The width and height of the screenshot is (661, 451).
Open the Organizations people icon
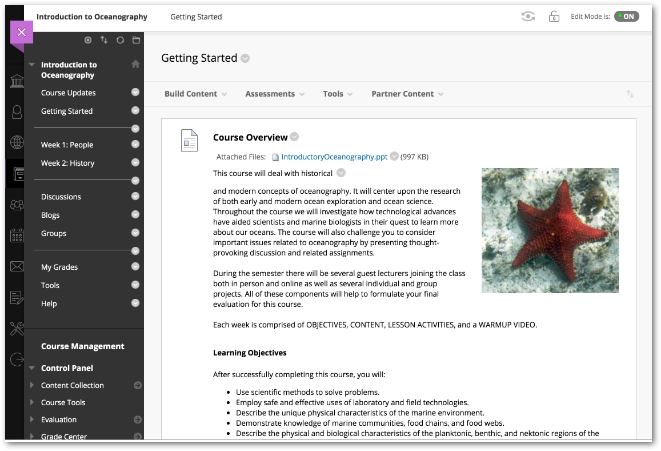(x=17, y=205)
